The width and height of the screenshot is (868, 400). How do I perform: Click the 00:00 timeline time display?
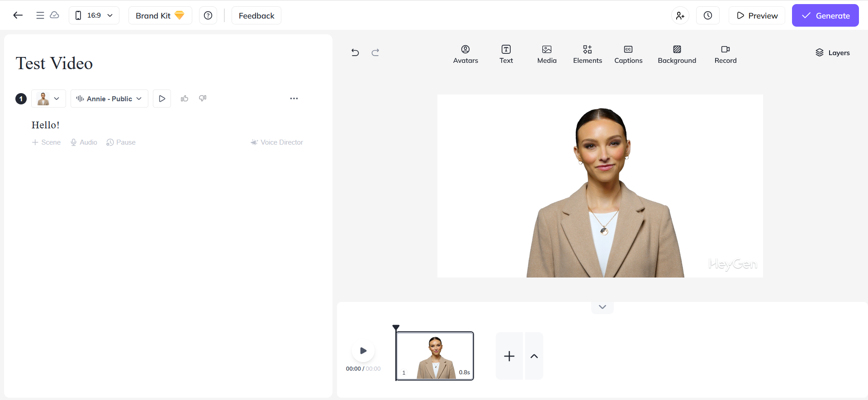click(x=363, y=369)
